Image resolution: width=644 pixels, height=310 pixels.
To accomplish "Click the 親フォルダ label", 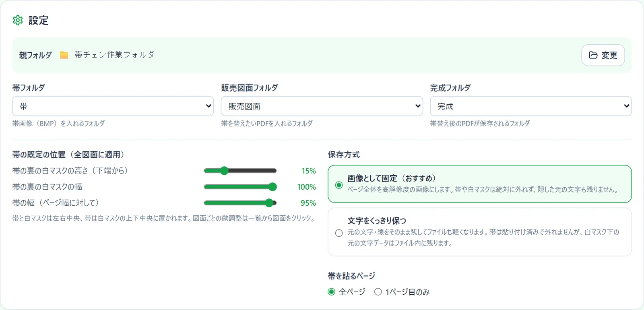I will [35, 55].
